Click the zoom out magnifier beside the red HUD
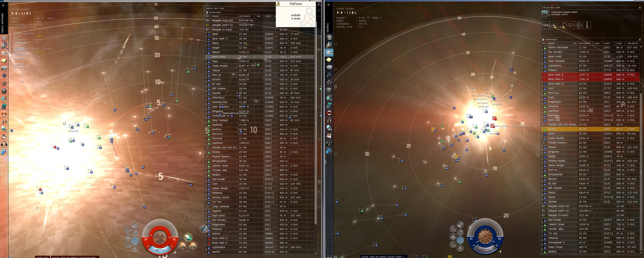The width and height of the screenshot is (644, 258). tap(128, 245)
